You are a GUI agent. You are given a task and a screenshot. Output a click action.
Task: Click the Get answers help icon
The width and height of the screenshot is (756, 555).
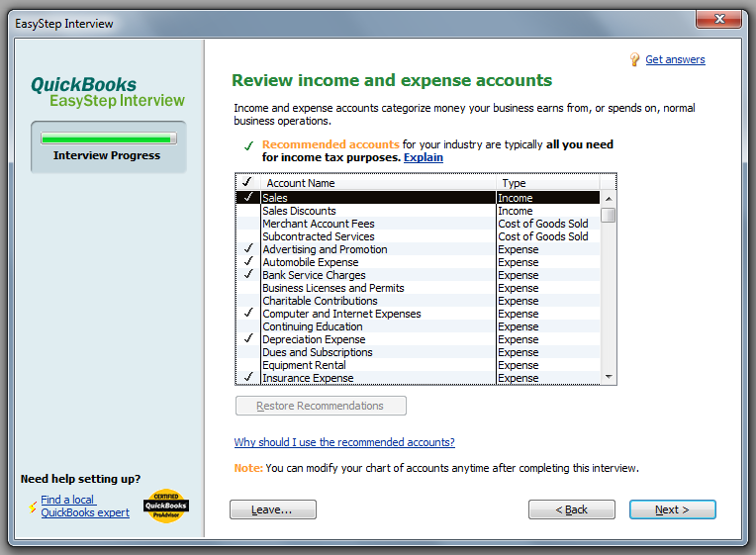[x=634, y=59]
